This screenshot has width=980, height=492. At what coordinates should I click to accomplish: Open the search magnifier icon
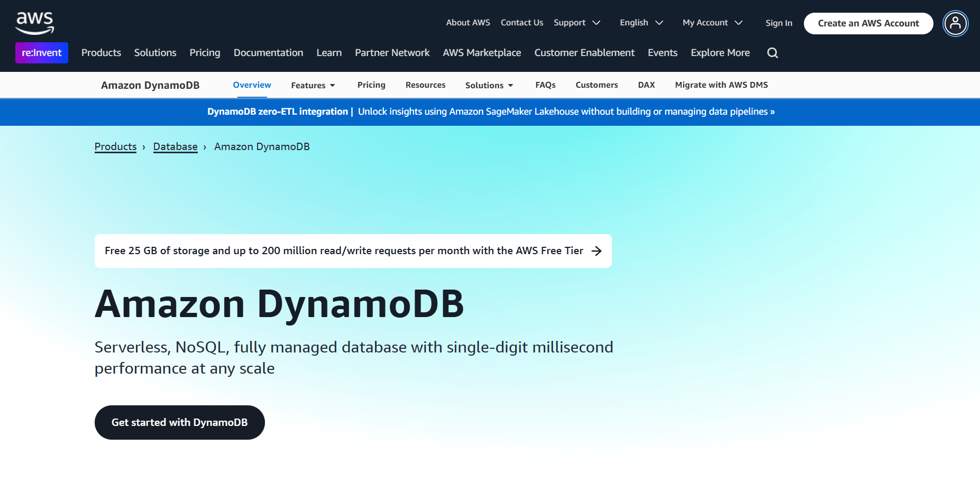coord(772,53)
